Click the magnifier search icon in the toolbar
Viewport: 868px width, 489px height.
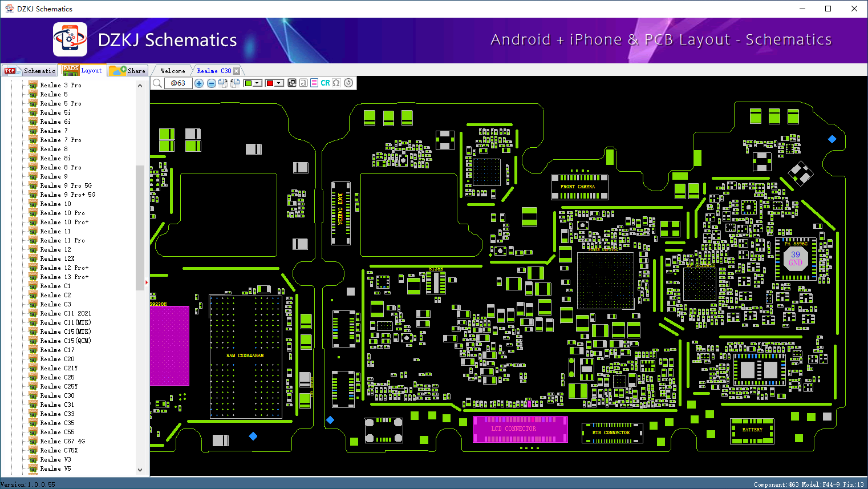tap(157, 83)
